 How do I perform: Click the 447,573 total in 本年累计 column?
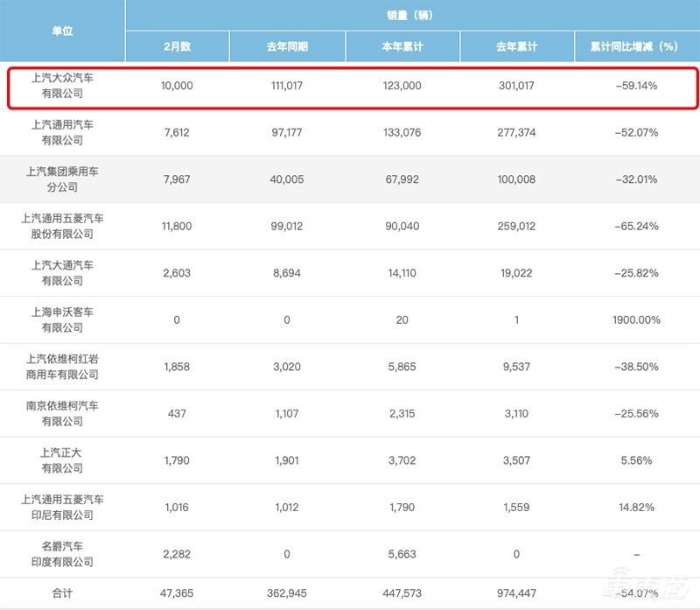click(x=402, y=594)
